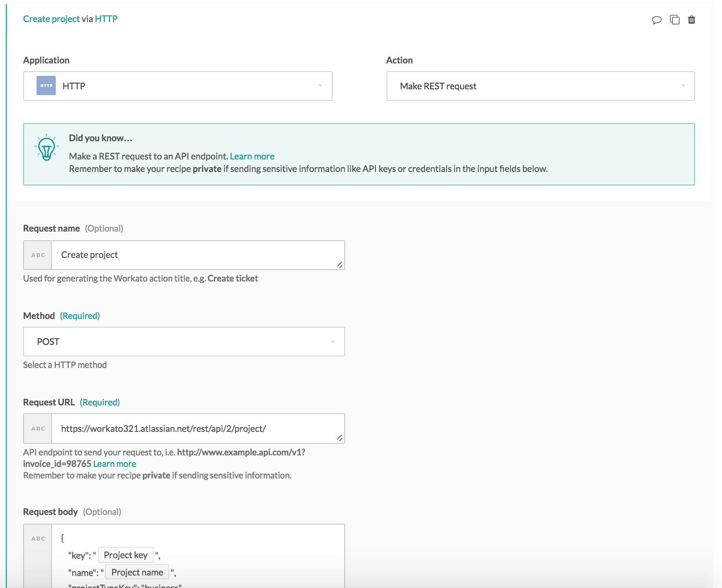Click Learn more under Request URL

114,464
